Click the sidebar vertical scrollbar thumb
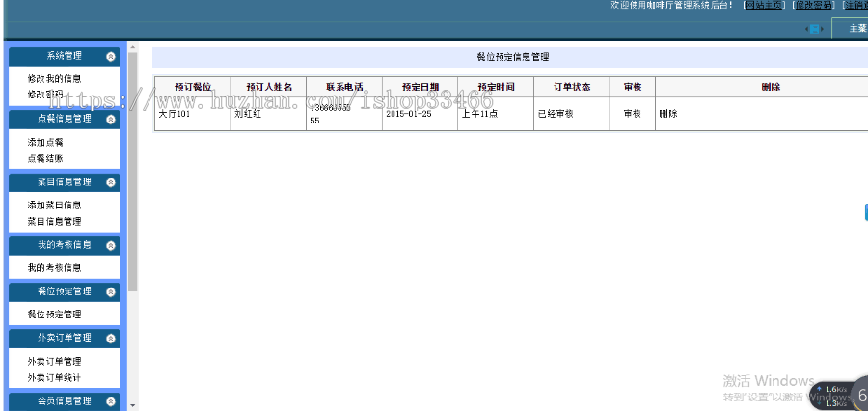 (133, 173)
